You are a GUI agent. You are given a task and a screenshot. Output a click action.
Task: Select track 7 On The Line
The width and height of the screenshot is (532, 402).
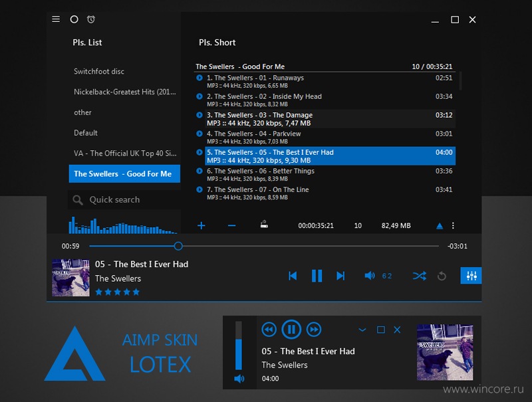click(x=330, y=193)
